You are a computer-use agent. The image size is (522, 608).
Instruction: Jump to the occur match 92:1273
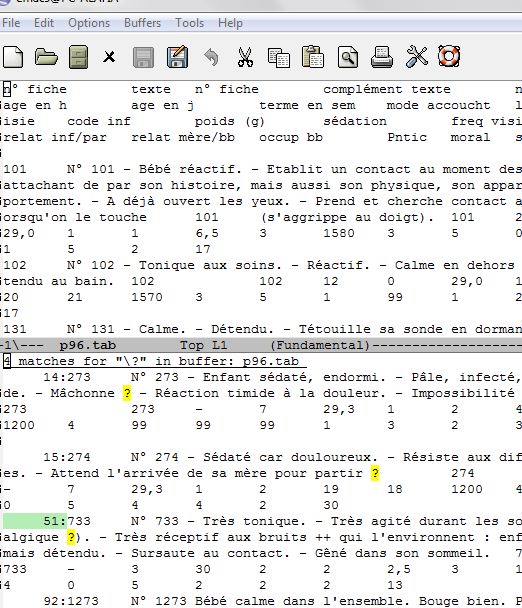(x=71, y=601)
